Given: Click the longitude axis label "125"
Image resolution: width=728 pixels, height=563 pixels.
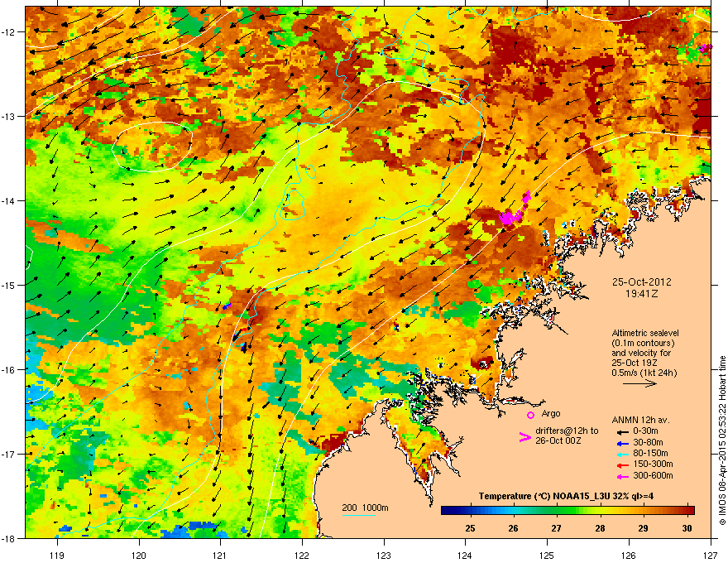Looking at the screenshot, I should 547,555.
